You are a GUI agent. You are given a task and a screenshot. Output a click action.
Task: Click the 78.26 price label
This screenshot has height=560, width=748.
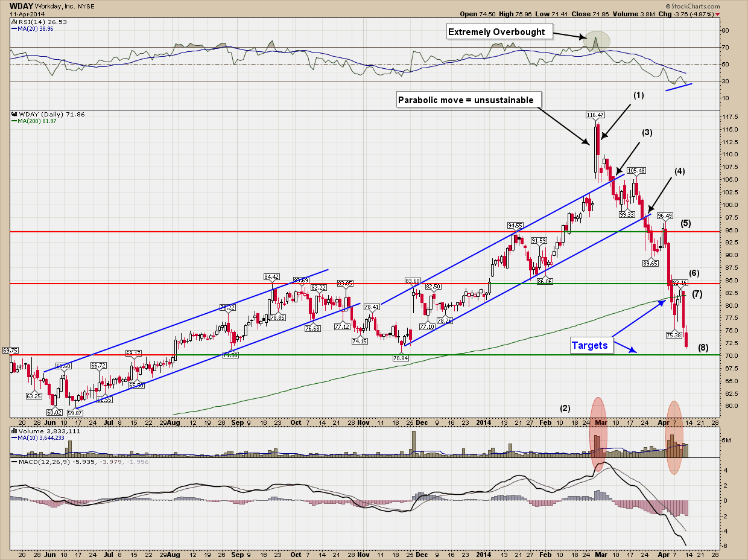point(445,320)
